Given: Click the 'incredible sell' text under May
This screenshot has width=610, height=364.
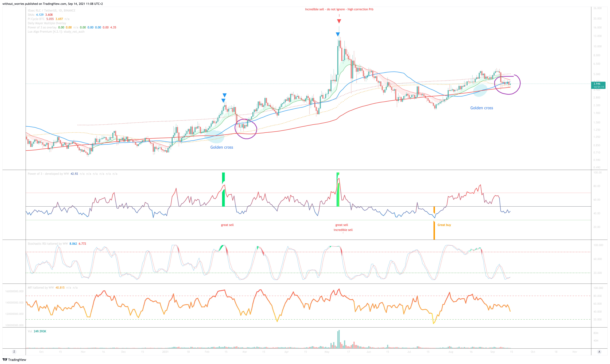Looking at the screenshot, I should (x=343, y=230).
